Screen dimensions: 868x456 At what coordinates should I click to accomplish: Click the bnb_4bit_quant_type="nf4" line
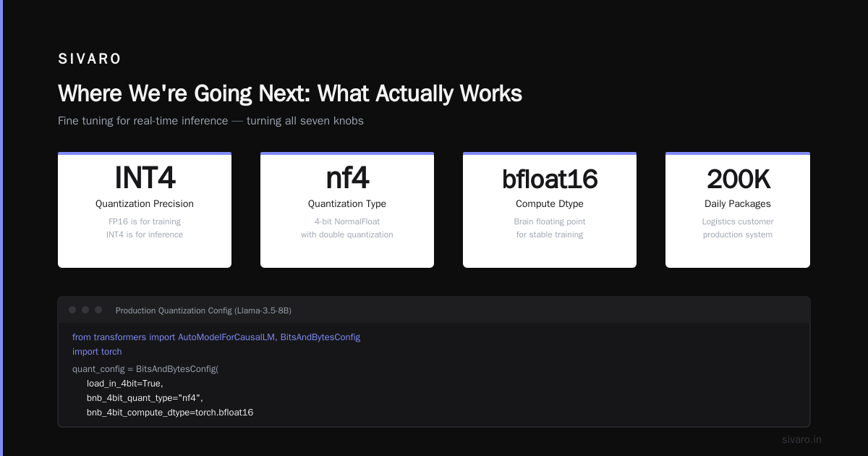coord(145,398)
